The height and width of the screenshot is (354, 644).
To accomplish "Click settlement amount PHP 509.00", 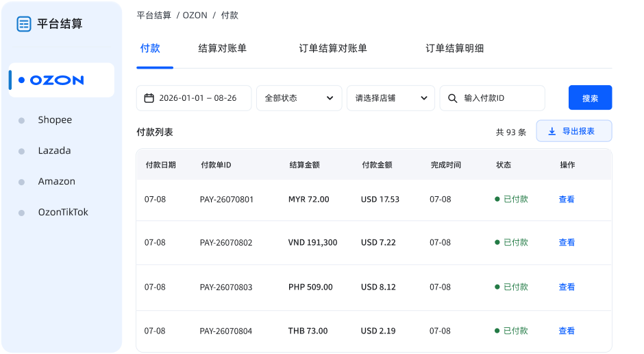I will [x=310, y=287].
